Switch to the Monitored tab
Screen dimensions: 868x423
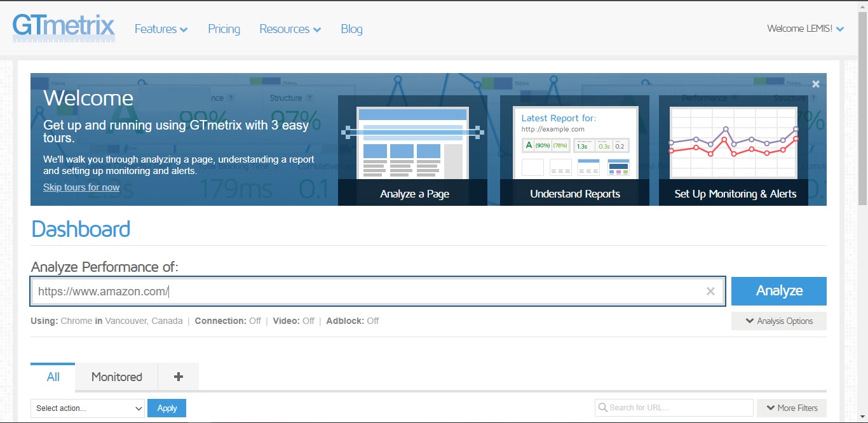click(x=117, y=377)
